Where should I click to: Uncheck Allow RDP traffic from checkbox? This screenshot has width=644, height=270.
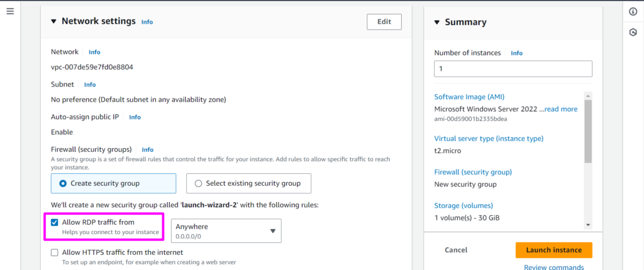(55, 222)
